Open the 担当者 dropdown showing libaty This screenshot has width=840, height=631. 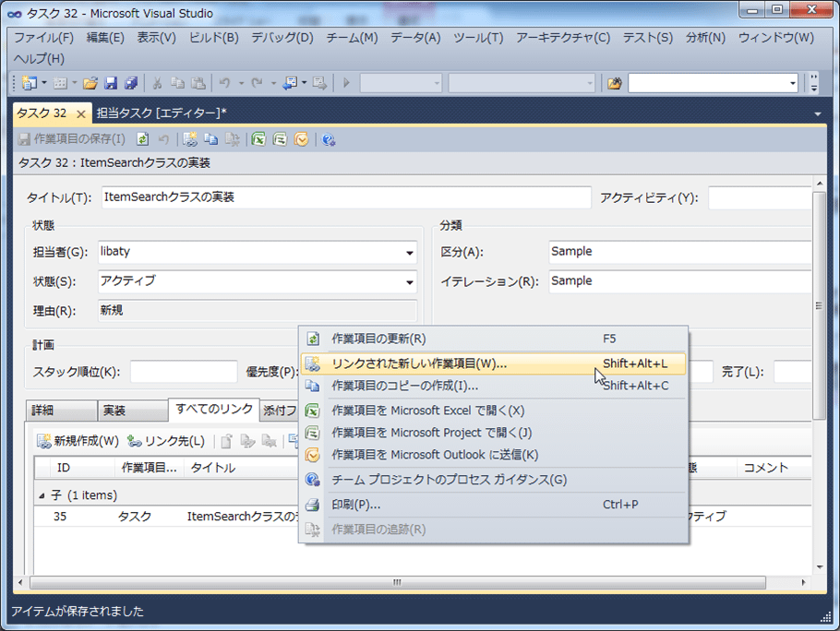pyautogui.click(x=409, y=253)
